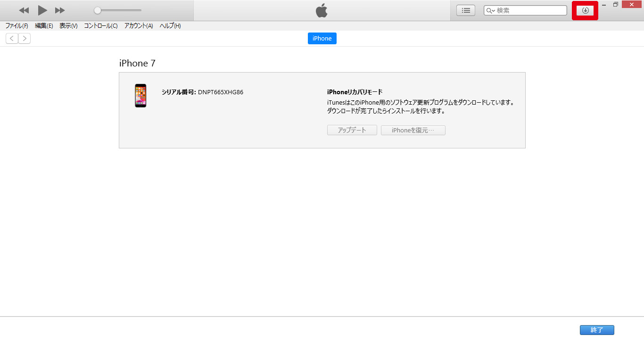Image resolution: width=644 pixels, height=343 pixels.
Task: Click the rewind previous track button
Action: [24, 10]
